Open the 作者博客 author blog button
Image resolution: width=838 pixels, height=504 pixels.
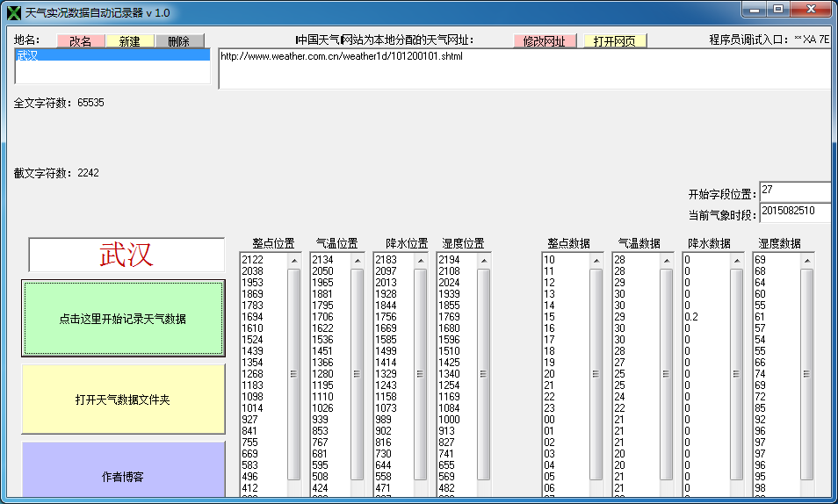(123, 477)
